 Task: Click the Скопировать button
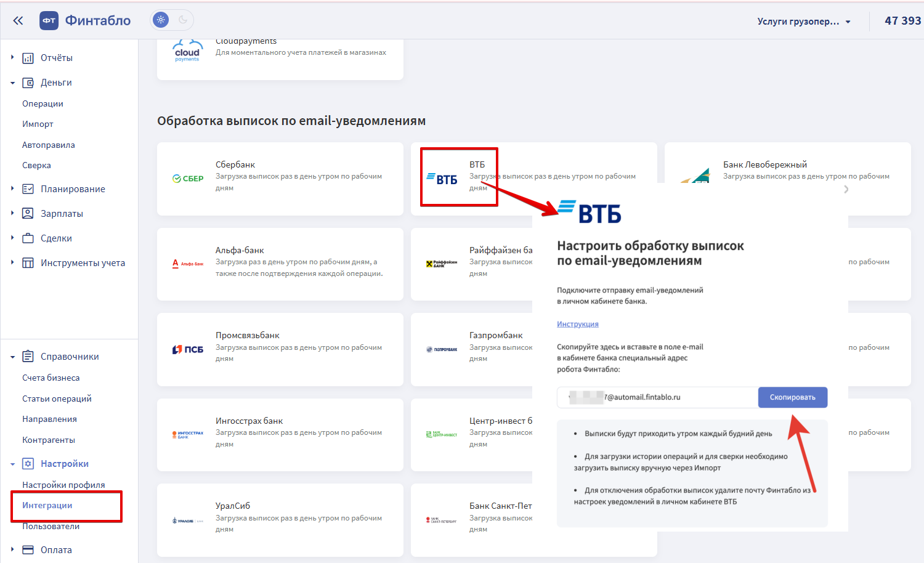pos(793,397)
